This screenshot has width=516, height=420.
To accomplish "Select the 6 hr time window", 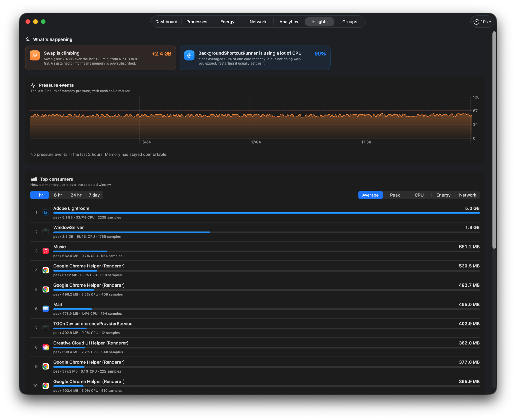I will tap(58, 195).
